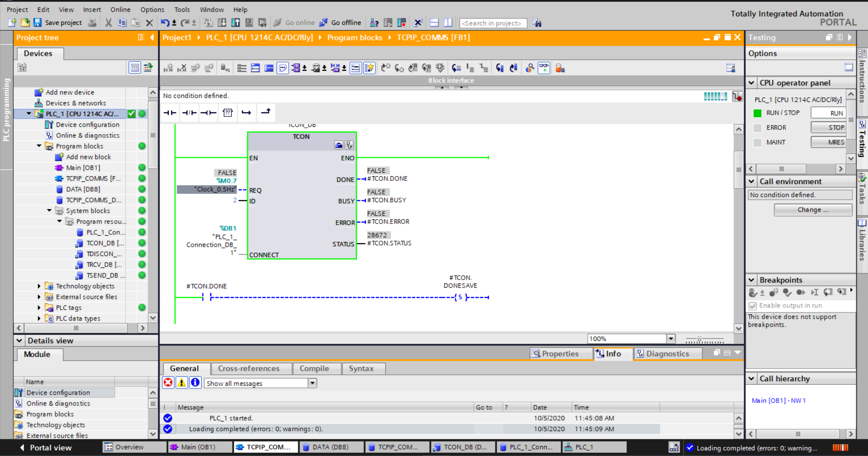Click the Save project button
The height and width of the screenshot is (456, 868).
[x=58, y=23]
